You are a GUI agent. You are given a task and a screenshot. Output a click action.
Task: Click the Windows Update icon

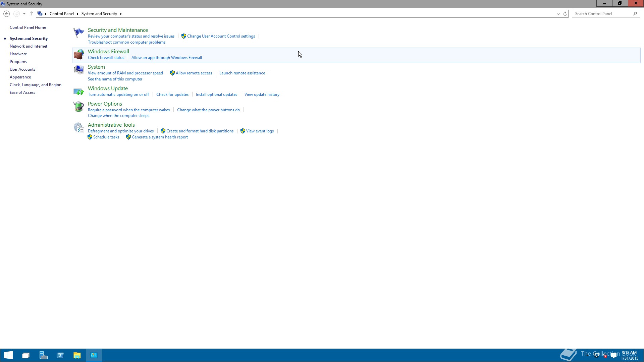coord(78,91)
